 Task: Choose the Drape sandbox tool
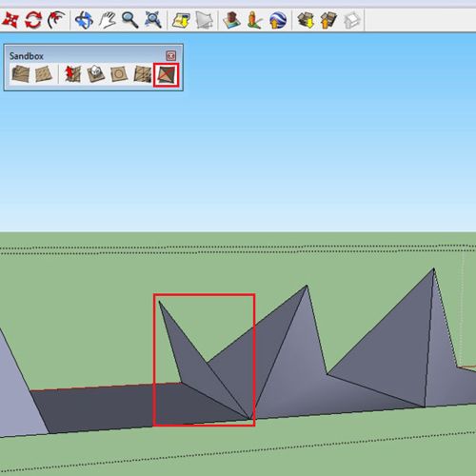(x=119, y=74)
